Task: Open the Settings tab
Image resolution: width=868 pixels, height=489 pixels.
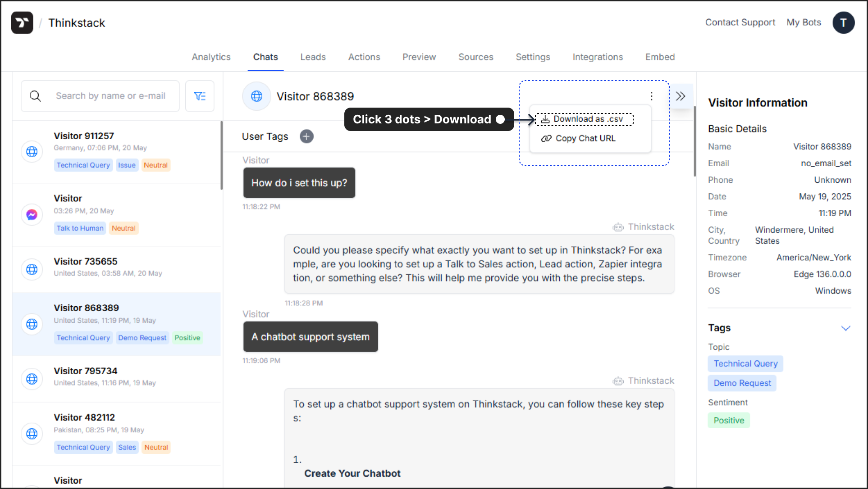Action: [x=533, y=57]
